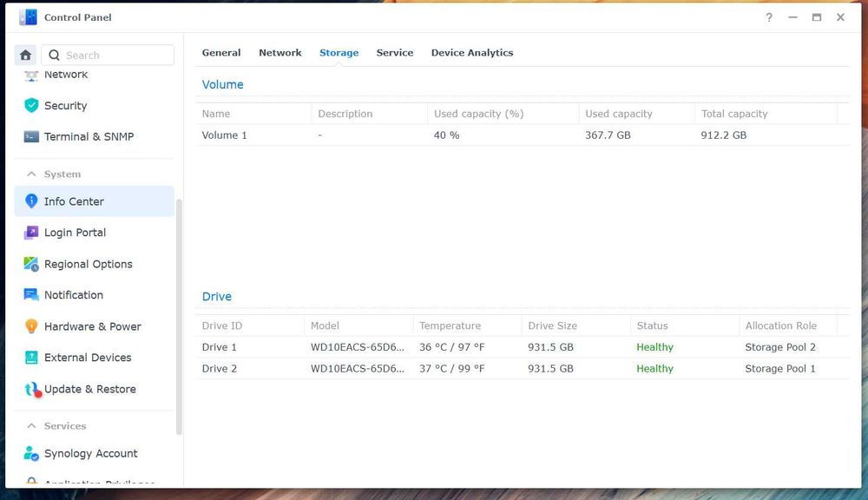Open the Device Analytics tab
The image size is (868, 500).
tap(472, 53)
